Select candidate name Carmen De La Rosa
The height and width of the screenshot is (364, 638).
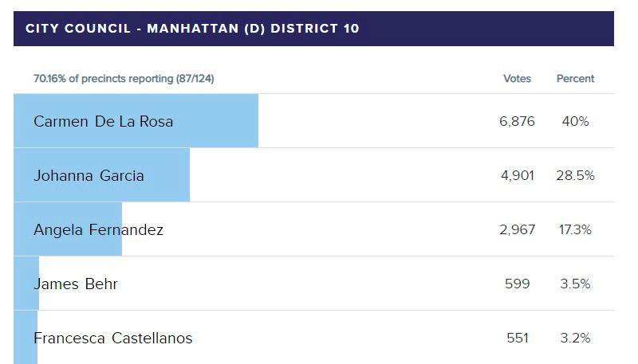pos(103,122)
